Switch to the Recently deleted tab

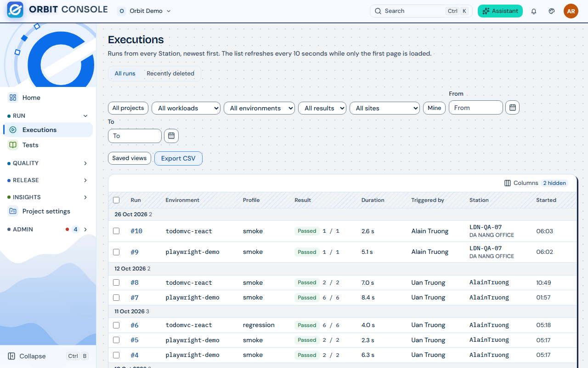point(170,74)
